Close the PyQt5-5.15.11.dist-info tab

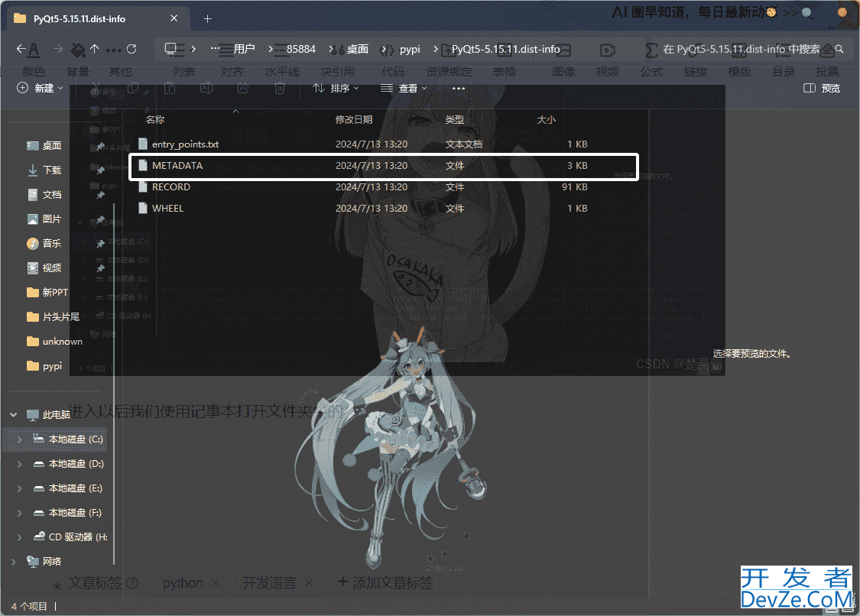[x=174, y=18]
